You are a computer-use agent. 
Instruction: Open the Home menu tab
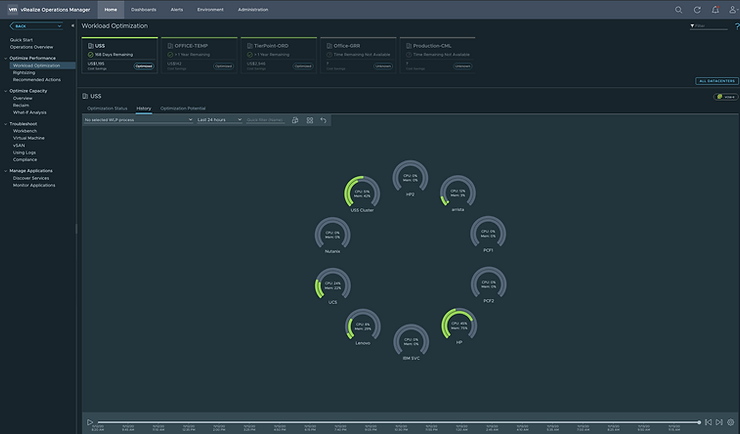(x=110, y=9)
